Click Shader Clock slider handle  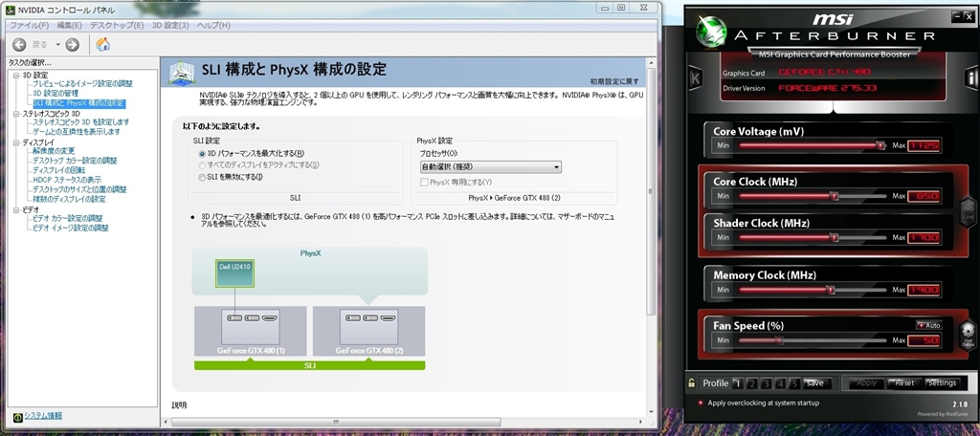[835, 237]
